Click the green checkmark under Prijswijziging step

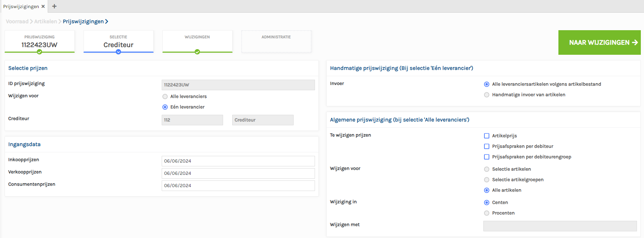[x=40, y=52]
